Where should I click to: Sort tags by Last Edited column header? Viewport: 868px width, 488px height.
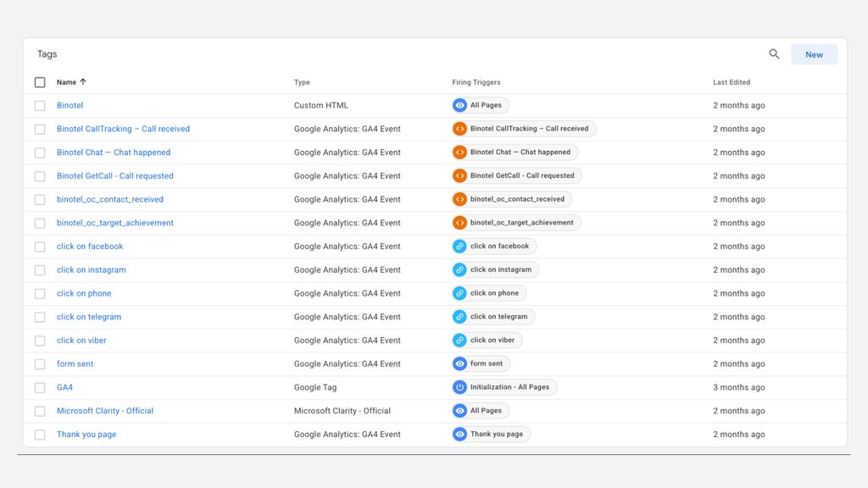coord(732,82)
